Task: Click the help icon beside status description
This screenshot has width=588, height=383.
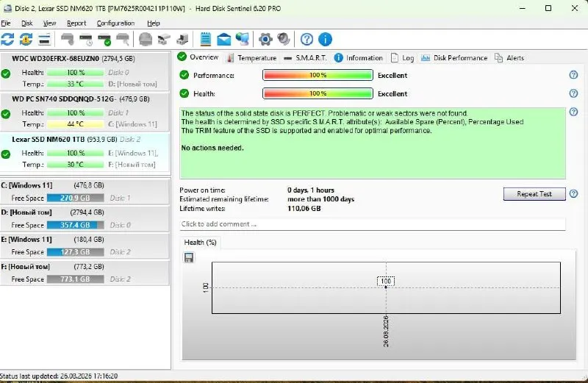Action: (573, 112)
